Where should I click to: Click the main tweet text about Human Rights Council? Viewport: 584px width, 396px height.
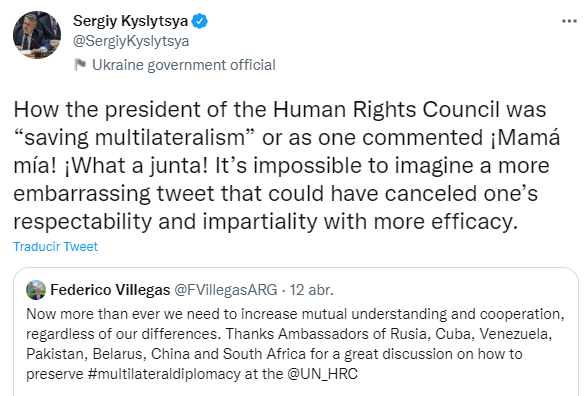click(286, 165)
